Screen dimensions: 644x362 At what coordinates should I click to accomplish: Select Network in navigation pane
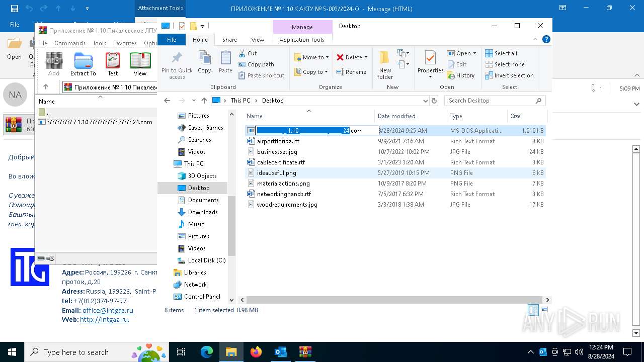point(195,285)
